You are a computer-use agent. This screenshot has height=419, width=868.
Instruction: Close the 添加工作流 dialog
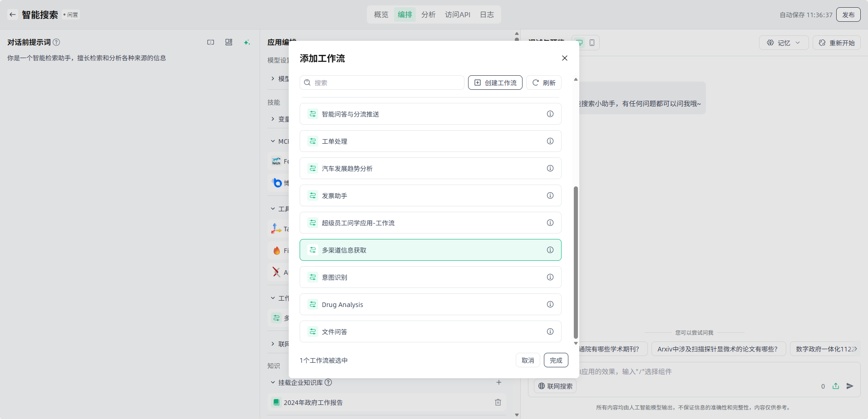[564, 58]
